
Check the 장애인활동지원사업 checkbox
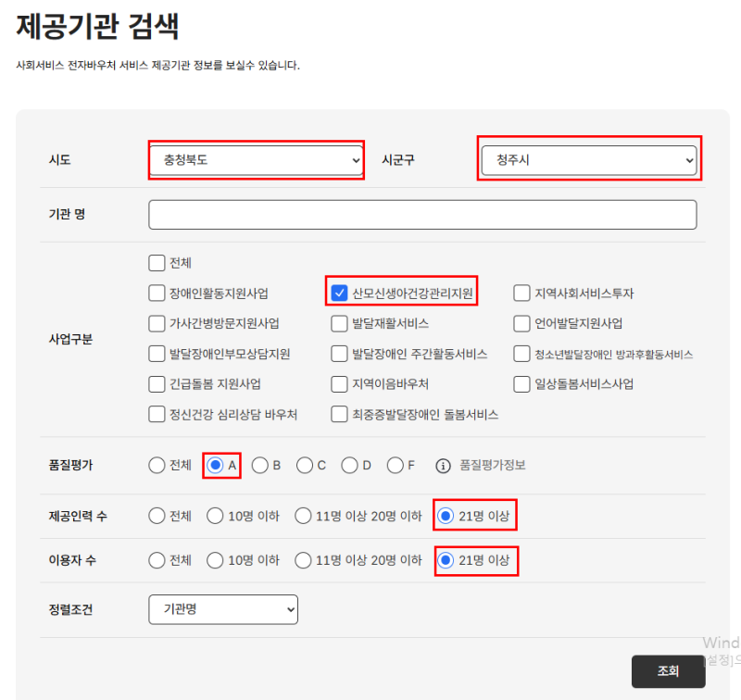tap(157, 294)
